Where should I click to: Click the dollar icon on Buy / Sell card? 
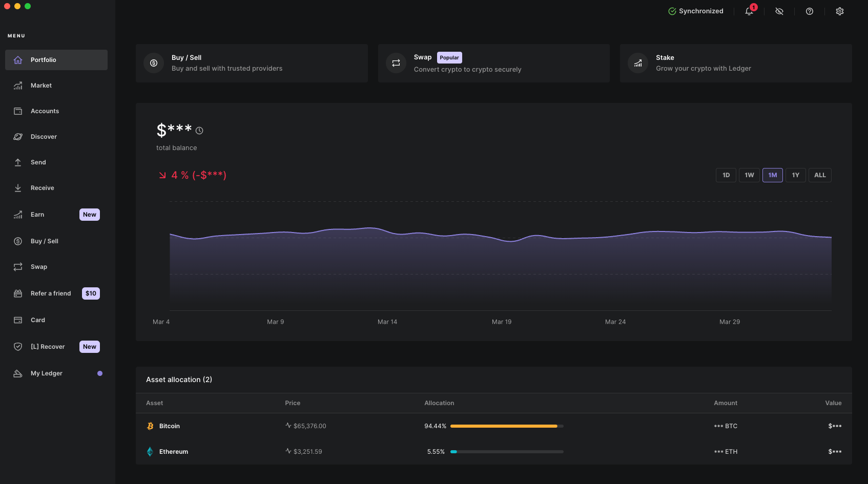pos(154,63)
